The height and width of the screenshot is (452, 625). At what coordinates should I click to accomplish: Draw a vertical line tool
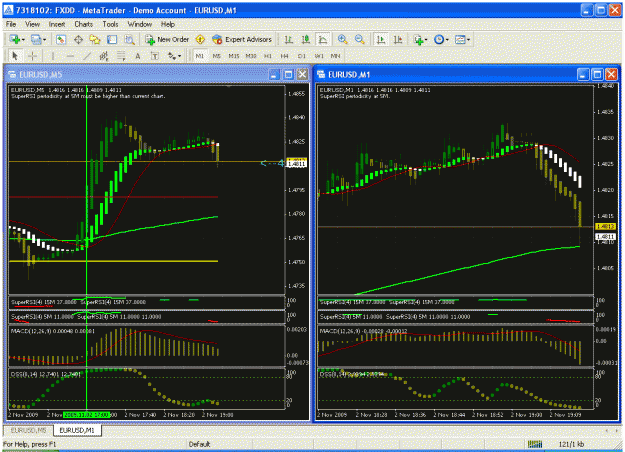pos(53,56)
